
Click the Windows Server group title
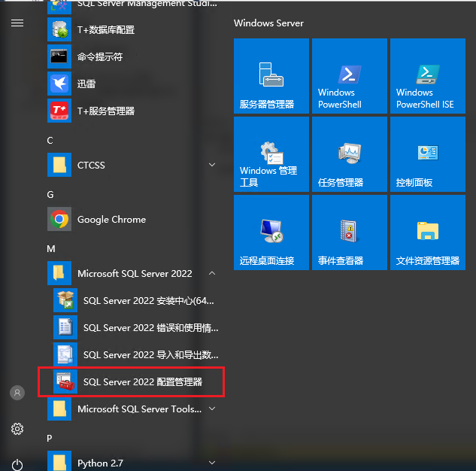[268, 23]
